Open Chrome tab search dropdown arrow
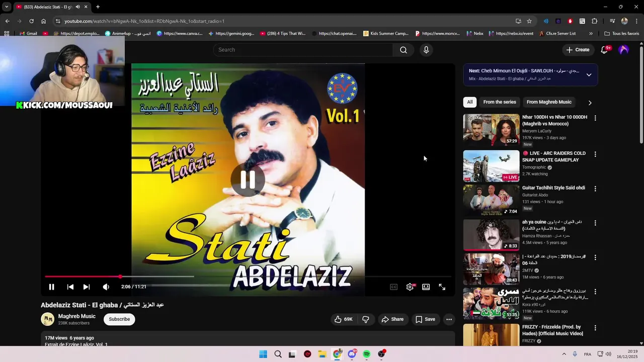 [x=7, y=7]
